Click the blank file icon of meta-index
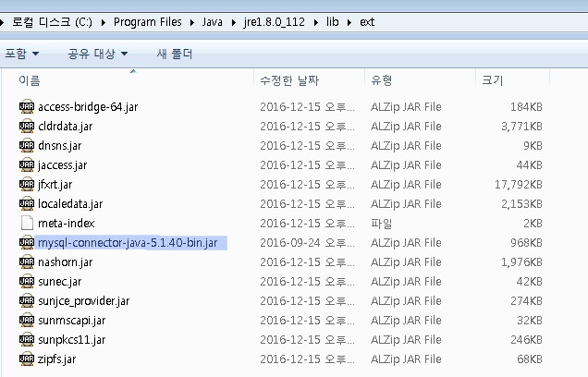Viewport: 588px width, 377px height. tap(27, 224)
